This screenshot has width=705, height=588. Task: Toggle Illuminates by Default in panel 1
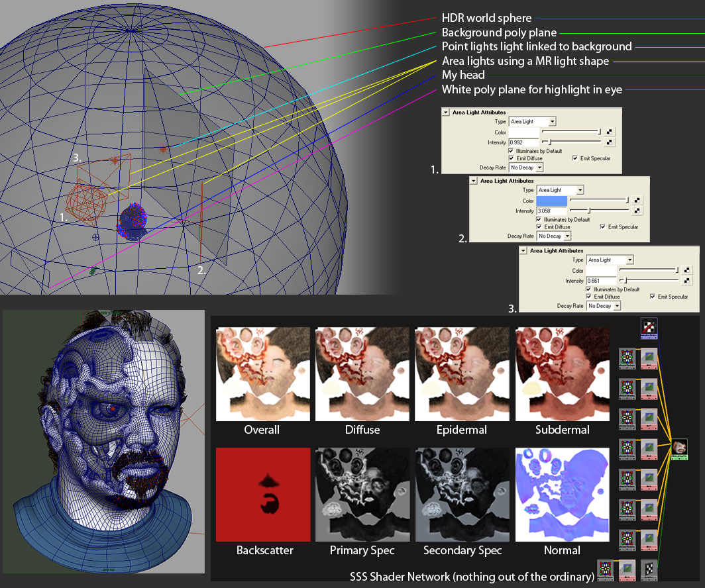[511, 151]
